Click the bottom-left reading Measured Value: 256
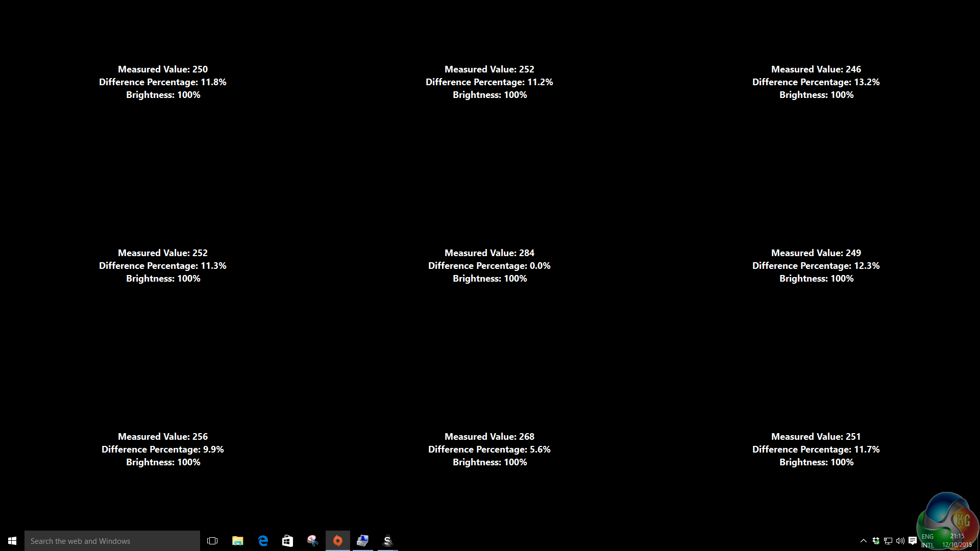The image size is (980, 551). [162, 437]
